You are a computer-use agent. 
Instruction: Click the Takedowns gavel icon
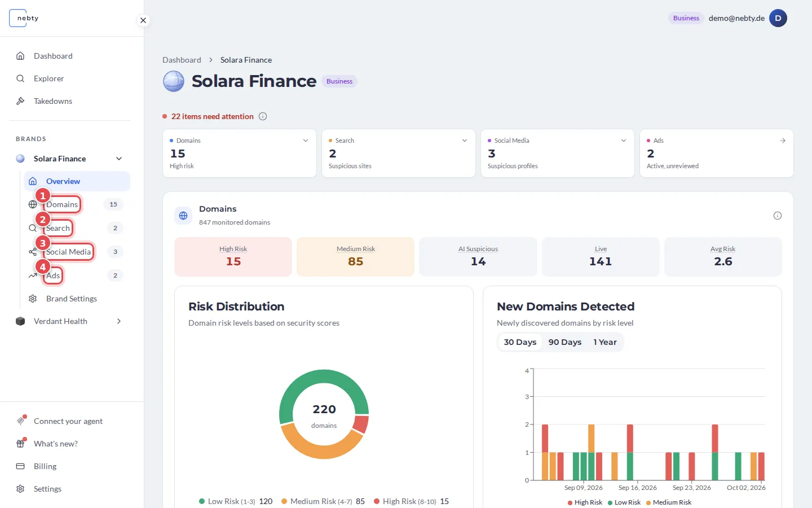pos(20,101)
